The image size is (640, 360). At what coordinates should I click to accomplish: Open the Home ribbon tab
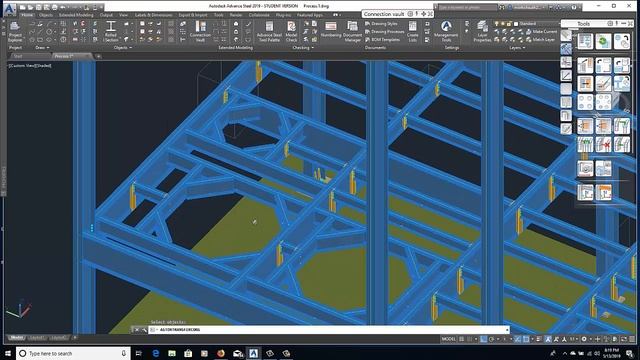coord(27,15)
